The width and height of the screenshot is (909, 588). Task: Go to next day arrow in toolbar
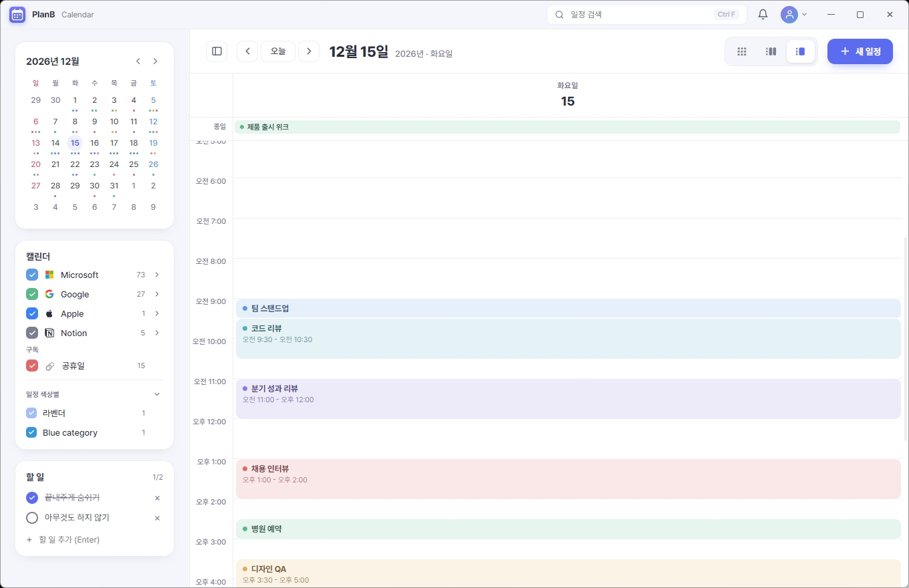[309, 51]
